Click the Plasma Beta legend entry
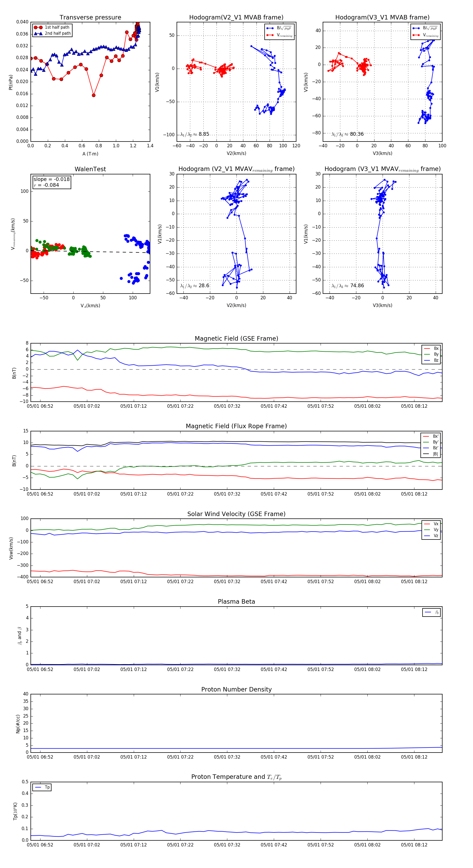Screen dimensions: 473x868 431,612
